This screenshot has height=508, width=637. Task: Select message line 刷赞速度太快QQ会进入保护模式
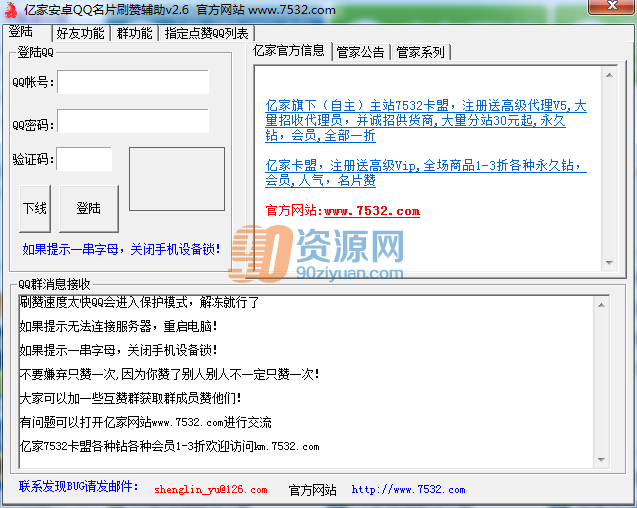point(139,302)
